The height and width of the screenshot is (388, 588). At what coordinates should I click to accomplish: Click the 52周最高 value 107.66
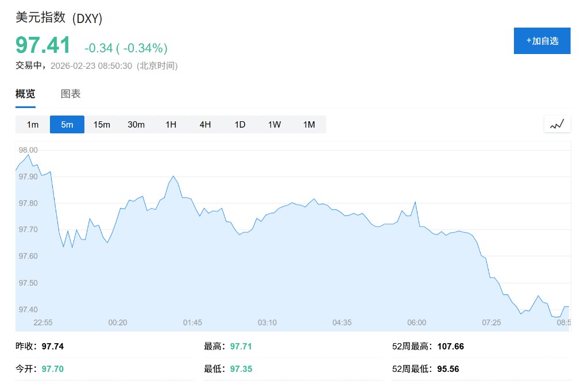pos(450,346)
